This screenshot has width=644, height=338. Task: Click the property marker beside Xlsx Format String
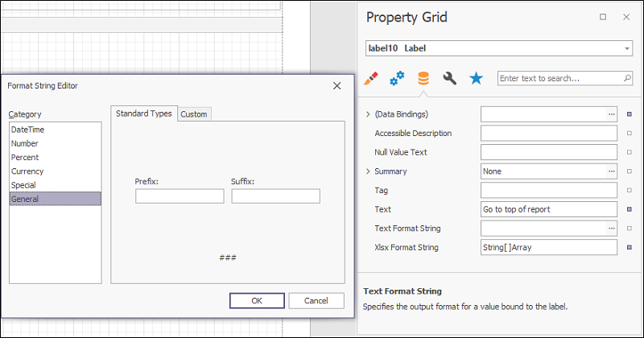click(x=630, y=247)
